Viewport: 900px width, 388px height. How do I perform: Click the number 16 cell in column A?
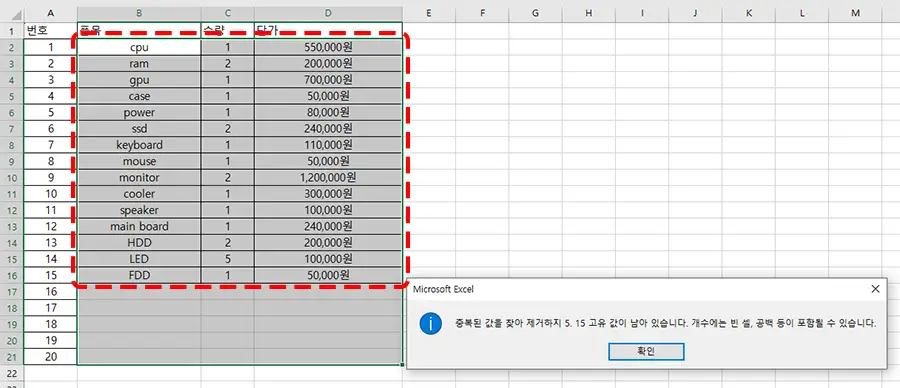pyautogui.click(x=51, y=292)
